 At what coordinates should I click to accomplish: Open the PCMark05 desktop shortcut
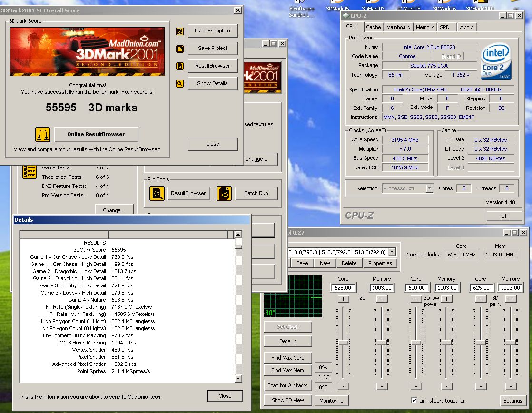click(x=409, y=6)
